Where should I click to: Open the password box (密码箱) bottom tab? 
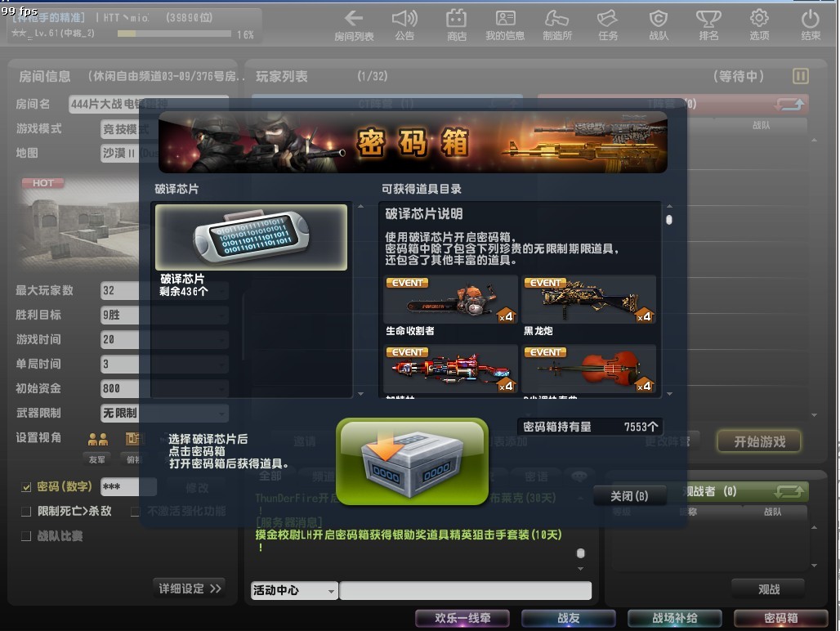coord(780,618)
